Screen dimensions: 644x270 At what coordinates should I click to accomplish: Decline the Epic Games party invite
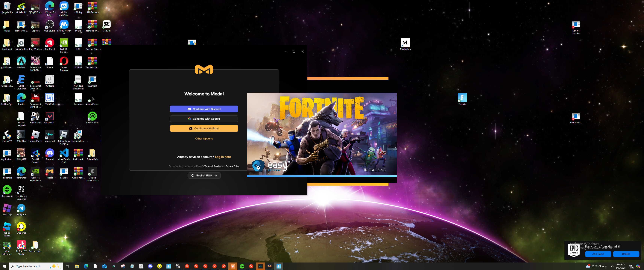point(626,254)
